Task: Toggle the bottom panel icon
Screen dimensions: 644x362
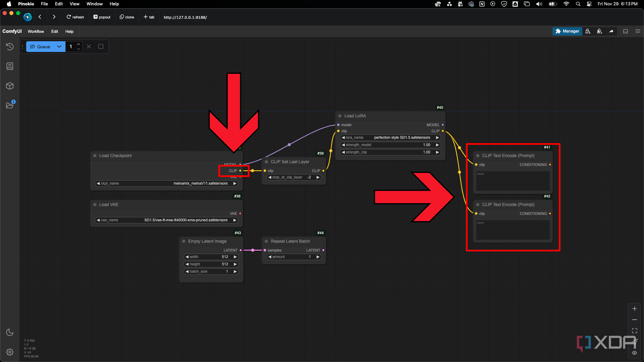Action: pos(626,31)
